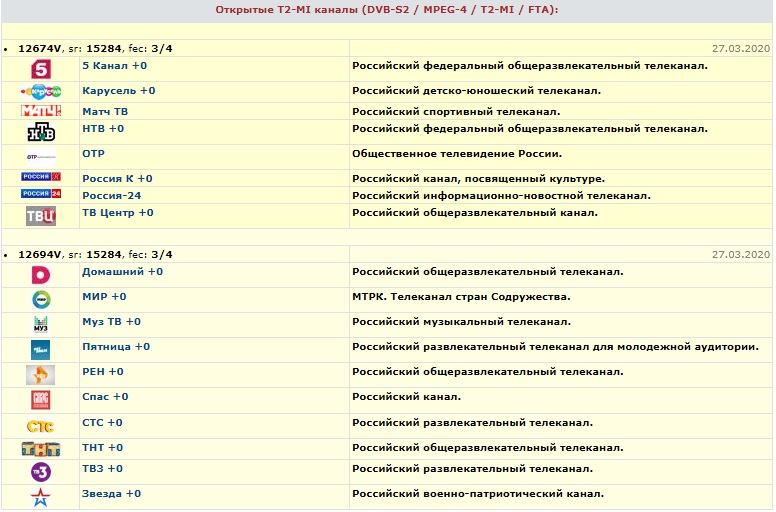Viewport: 776px width, 512px height.
Task: Click date 27.03.2020 in 12694V row
Action: [x=741, y=255]
